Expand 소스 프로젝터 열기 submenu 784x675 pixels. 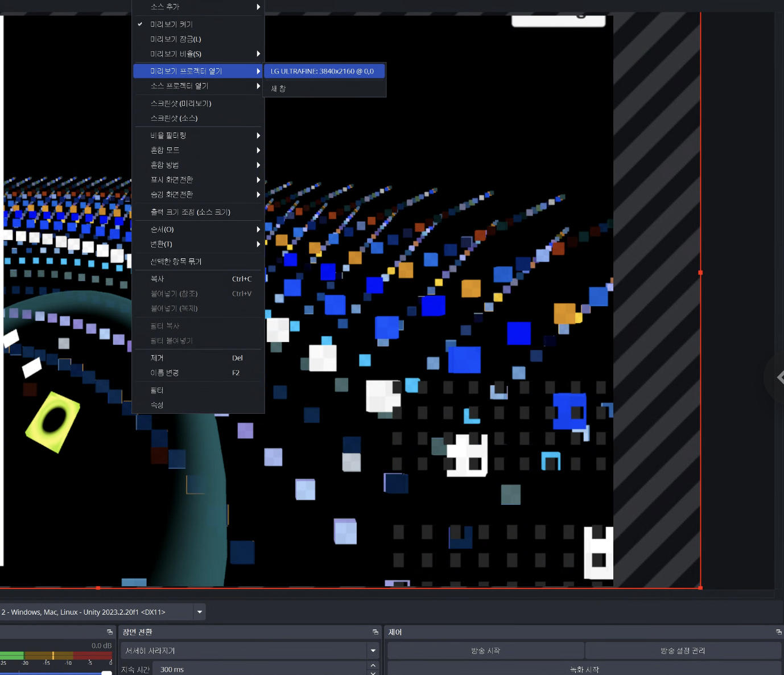[x=198, y=86]
